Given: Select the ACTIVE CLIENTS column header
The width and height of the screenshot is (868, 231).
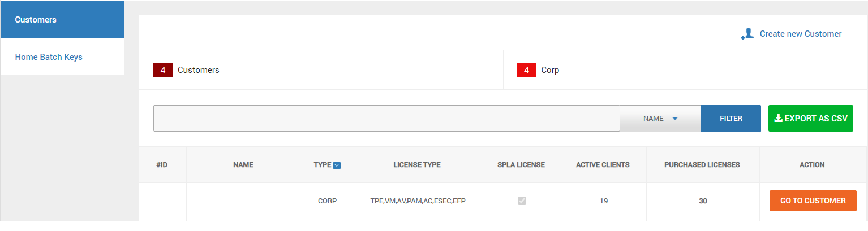Looking at the screenshot, I should (x=603, y=165).
